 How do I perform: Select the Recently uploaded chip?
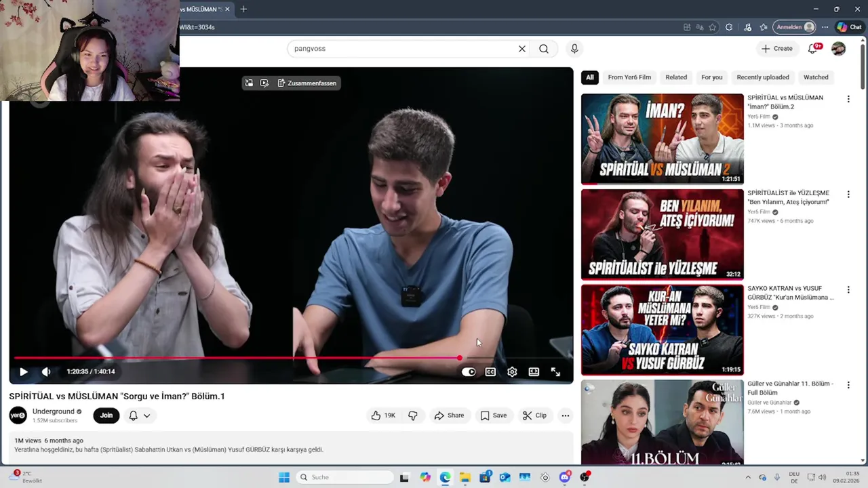pyautogui.click(x=763, y=77)
